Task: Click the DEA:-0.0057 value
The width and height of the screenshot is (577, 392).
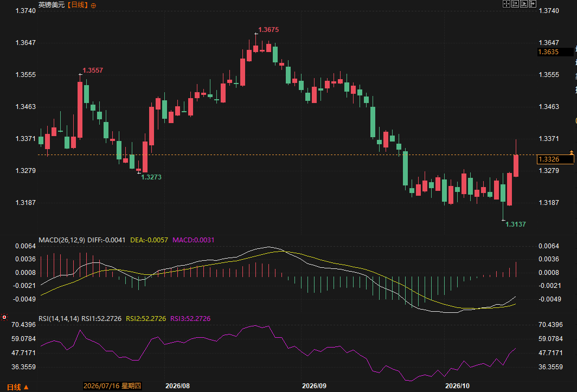Action: tap(149, 240)
